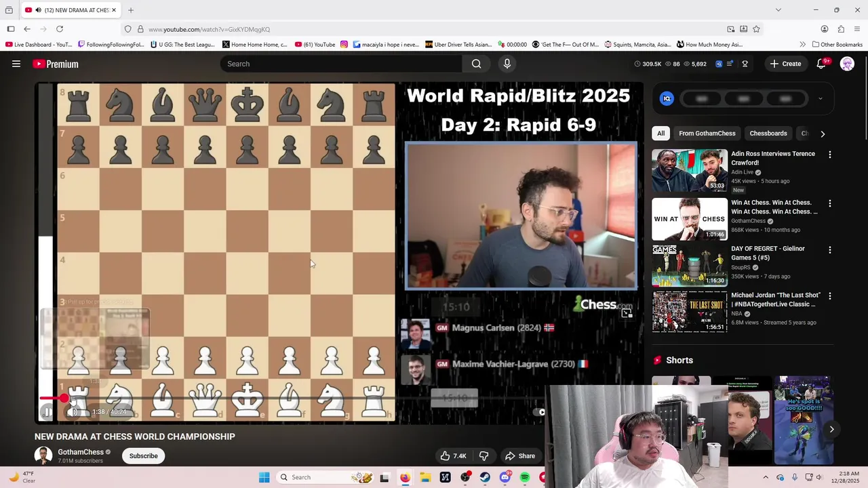This screenshot has width=868, height=488.
Task: Bookmark this page with the star
Action: pos(756,29)
